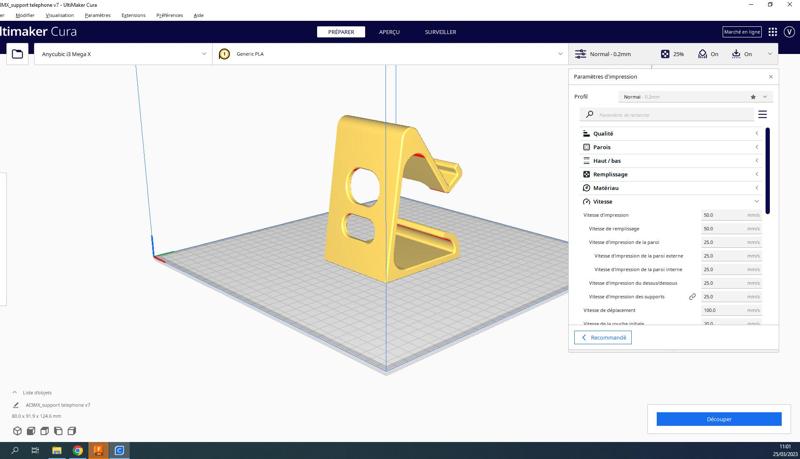Open File Explorer from the taskbar
The height and width of the screenshot is (459, 800).
57,450
